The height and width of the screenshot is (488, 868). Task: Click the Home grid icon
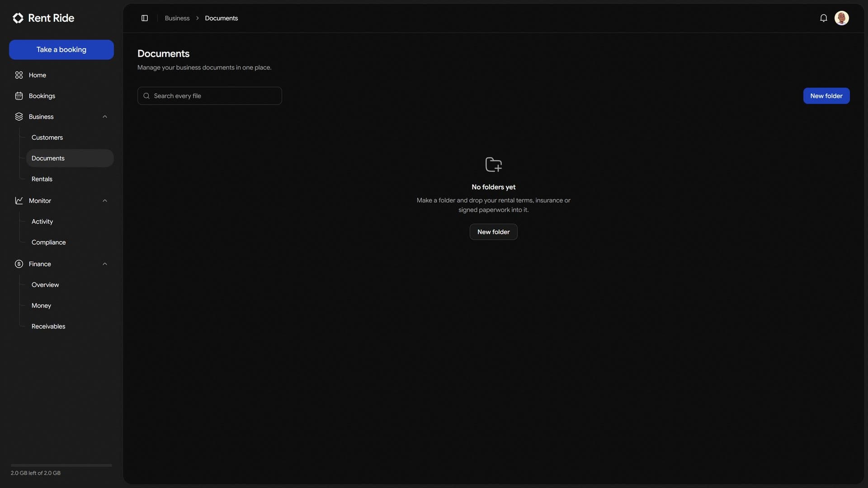[19, 75]
